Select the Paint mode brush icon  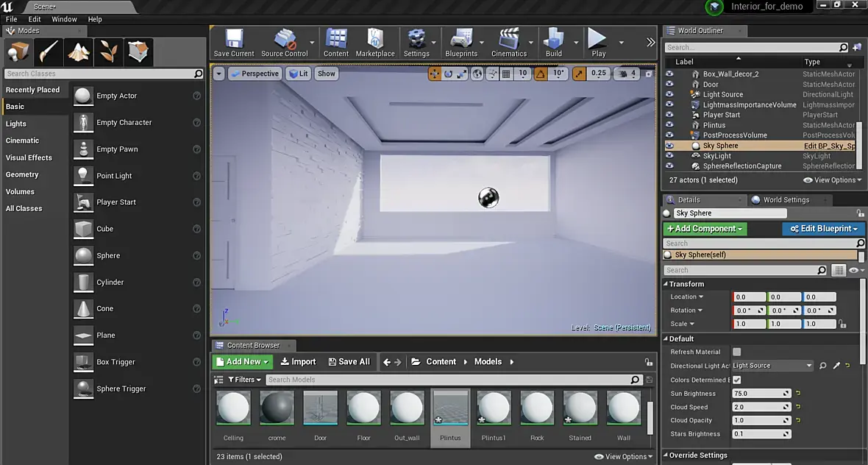tap(48, 52)
